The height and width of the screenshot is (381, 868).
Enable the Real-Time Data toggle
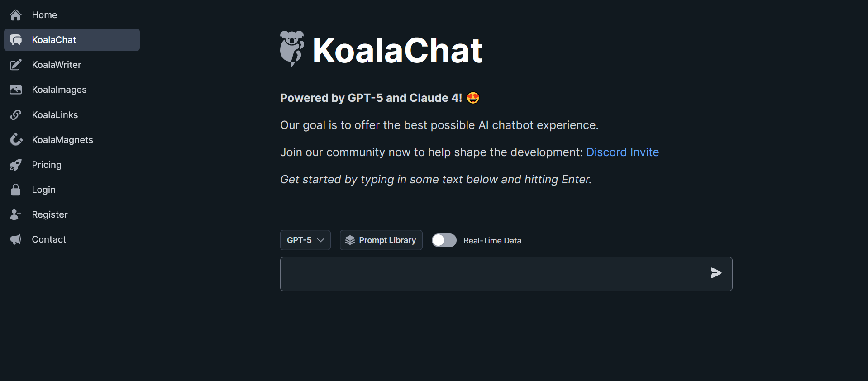[x=444, y=240]
